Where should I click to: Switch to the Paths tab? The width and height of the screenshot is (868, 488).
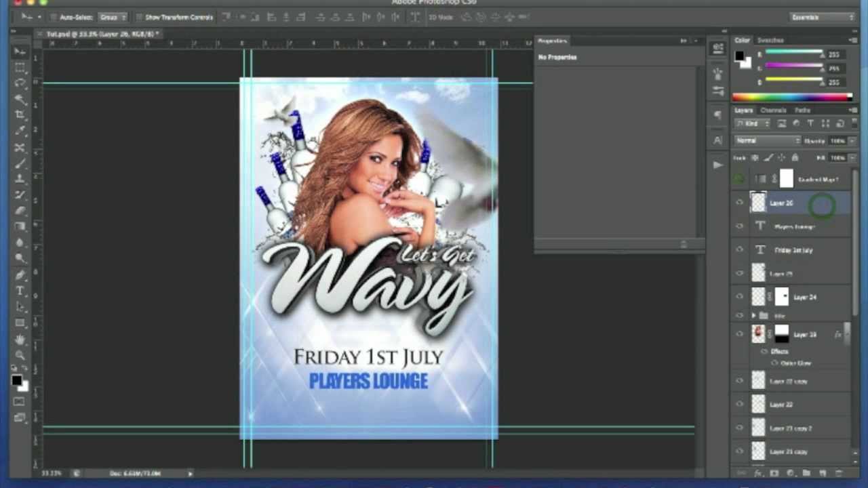coord(802,110)
